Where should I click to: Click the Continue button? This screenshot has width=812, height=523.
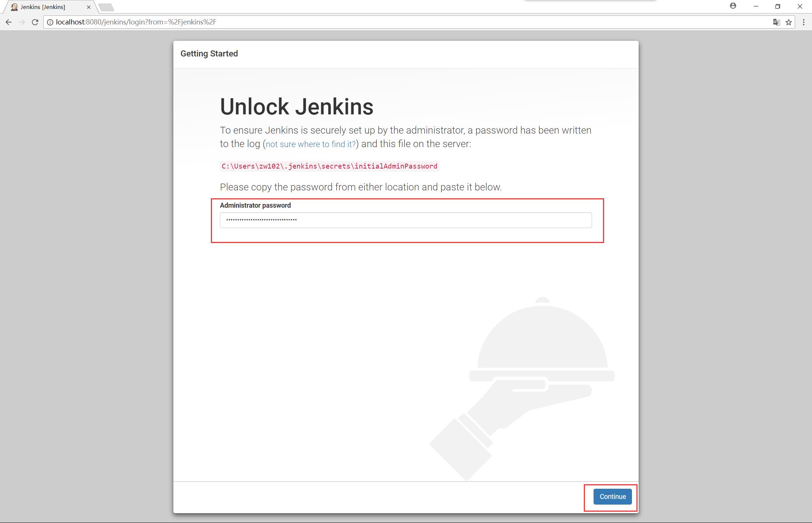point(612,496)
